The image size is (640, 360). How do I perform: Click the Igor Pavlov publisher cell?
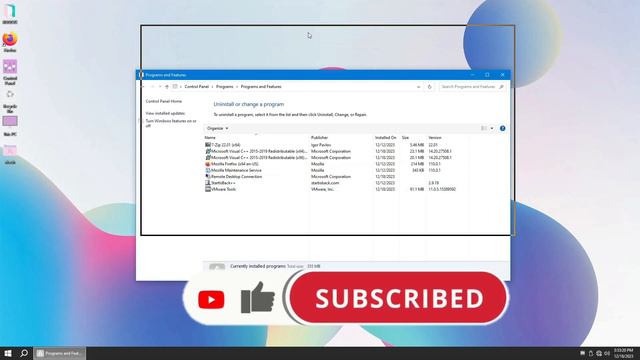pyautogui.click(x=321, y=145)
